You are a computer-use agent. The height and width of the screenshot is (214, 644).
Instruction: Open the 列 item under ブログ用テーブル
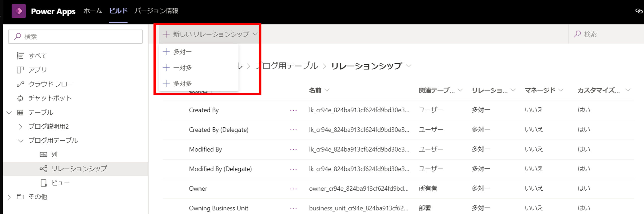54,154
